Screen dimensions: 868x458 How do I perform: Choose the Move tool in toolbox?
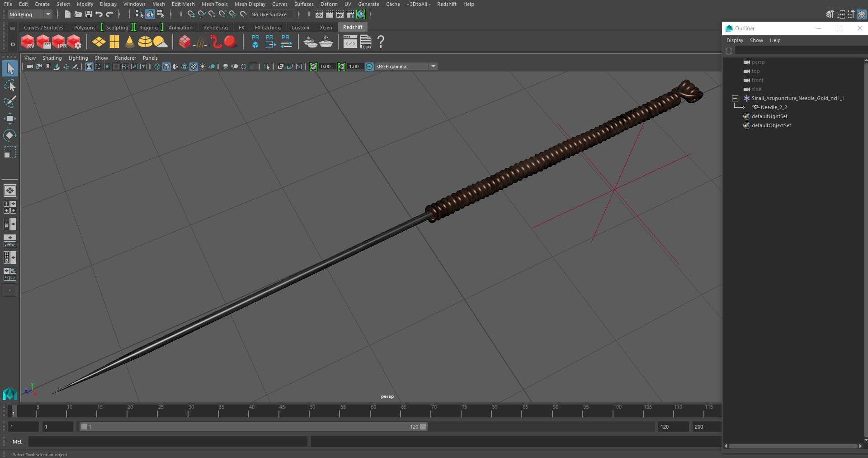click(x=9, y=119)
